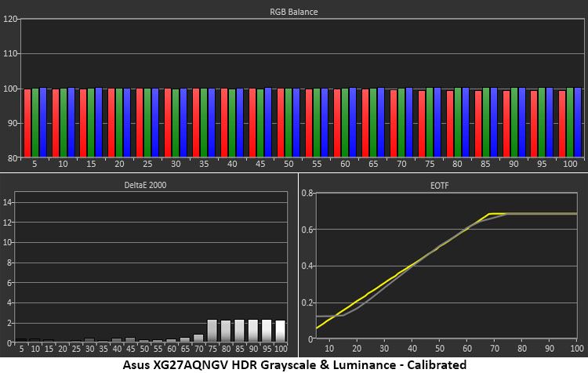Select the Asus XG27AQNGV HDR Grayscale caption
Screen dimensions: 588x373
(294, 364)
